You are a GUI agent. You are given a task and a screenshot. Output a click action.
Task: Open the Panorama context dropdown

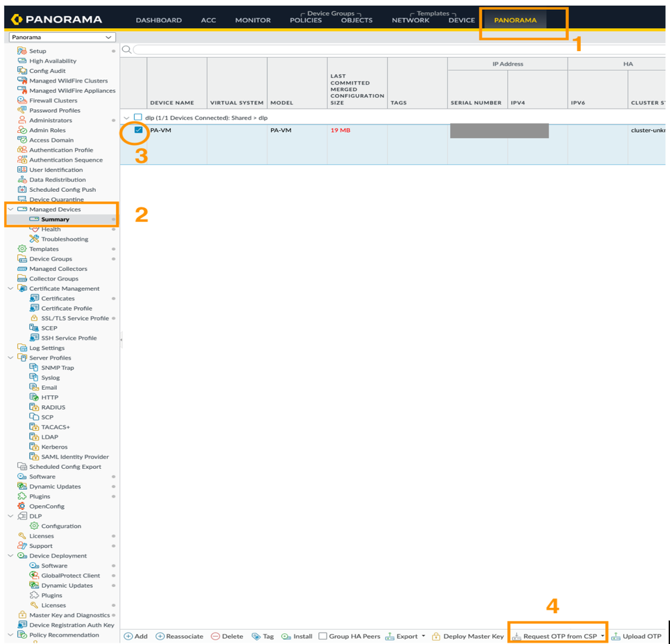pos(62,37)
